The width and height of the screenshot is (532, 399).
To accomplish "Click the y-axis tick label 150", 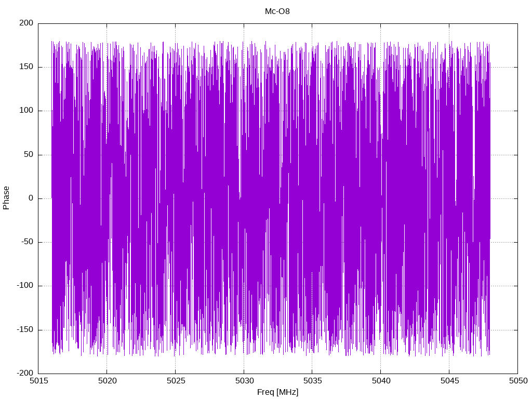I will 26,67.
